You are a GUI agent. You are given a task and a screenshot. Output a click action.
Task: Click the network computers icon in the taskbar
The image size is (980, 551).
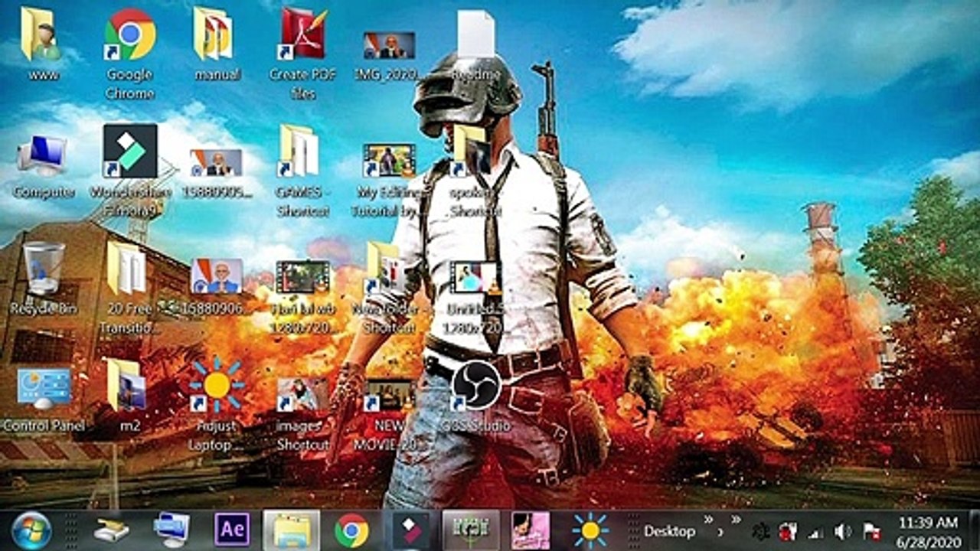pyautogui.click(x=171, y=530)
